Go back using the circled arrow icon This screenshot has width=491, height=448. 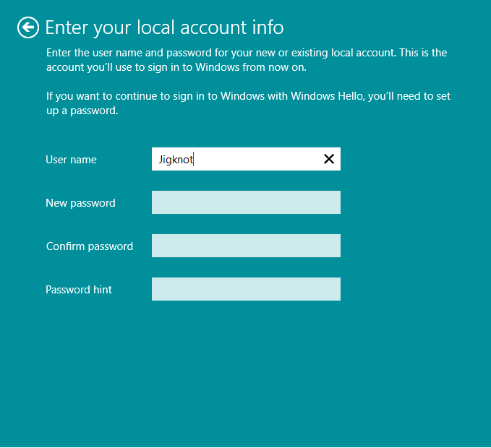28,27
